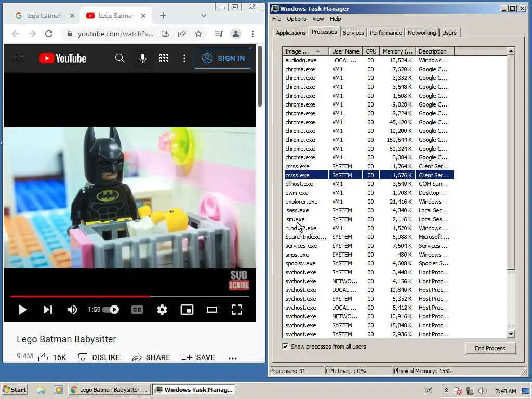Open Chrome profile avatar icon
The width and height of the screenshot is (532, 399).
click(x=235, y=34)
